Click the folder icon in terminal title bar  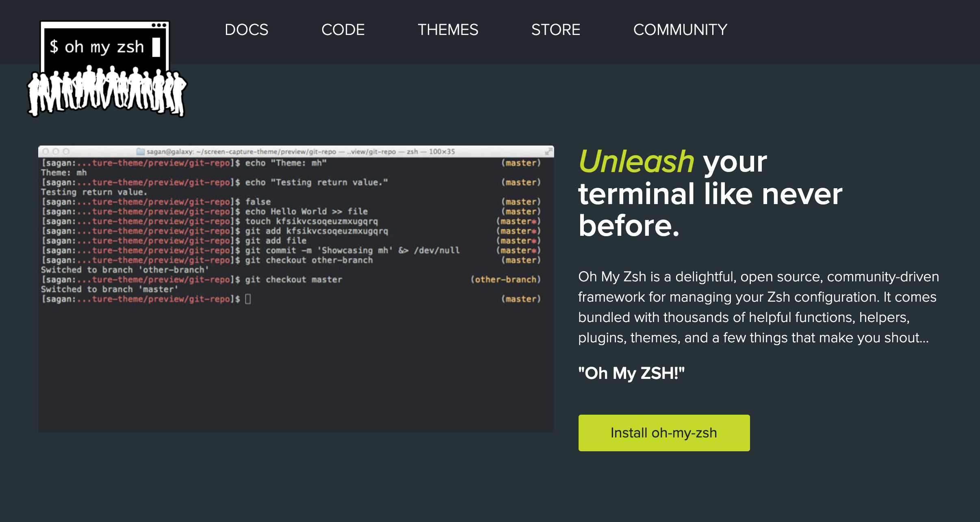(x=141, y=152)
